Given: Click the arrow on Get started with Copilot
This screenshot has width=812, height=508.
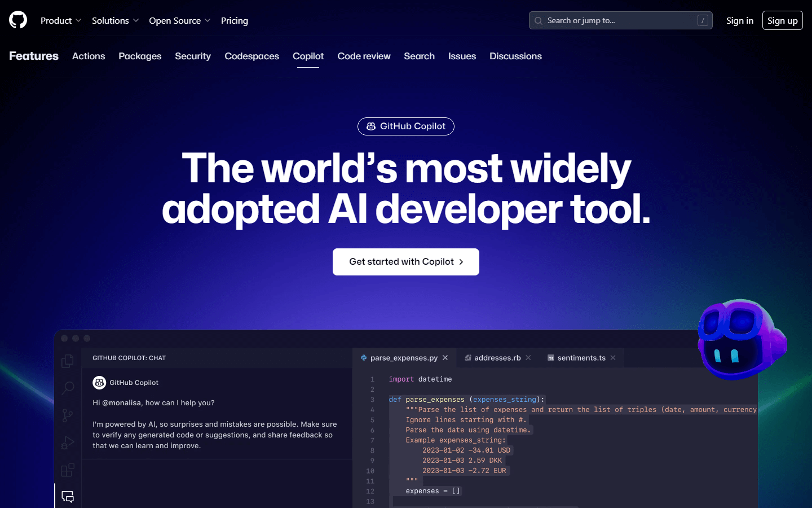Looking at the screenshot, I should pos(461,262).
